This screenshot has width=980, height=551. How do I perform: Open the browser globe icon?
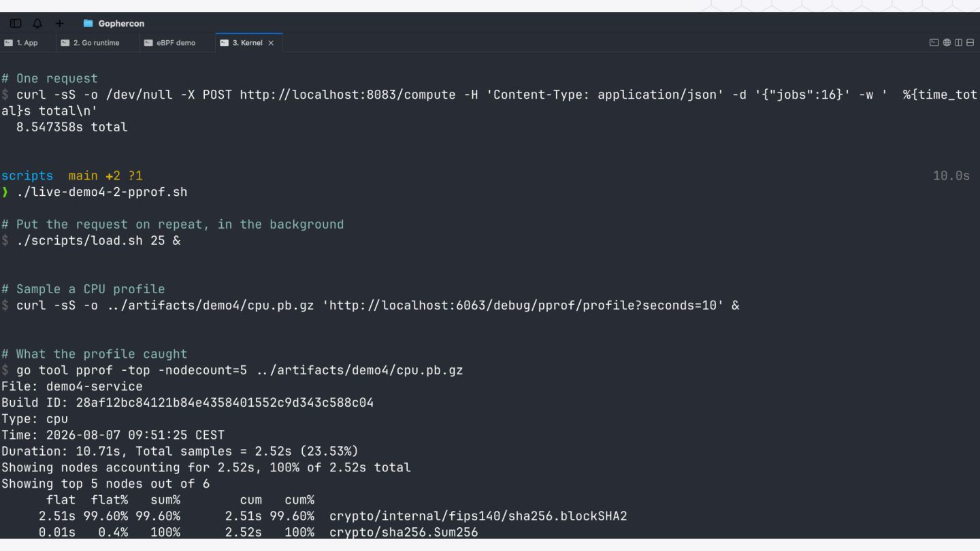click(947, 43)
